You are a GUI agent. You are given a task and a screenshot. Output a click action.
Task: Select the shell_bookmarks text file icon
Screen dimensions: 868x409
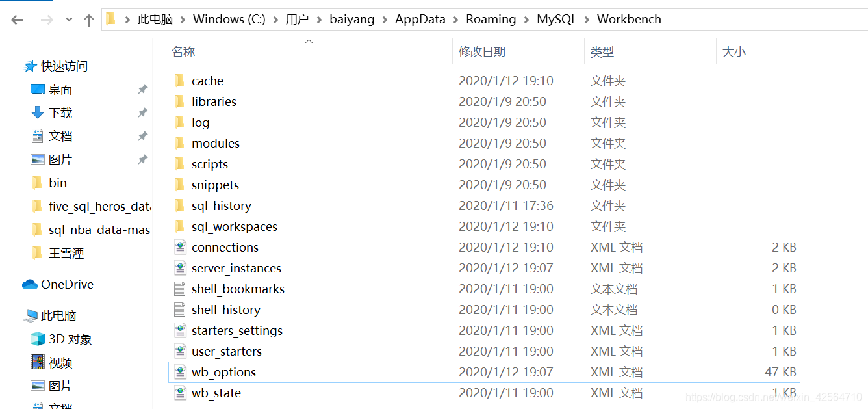pyautogui.click(x=180, y=289)
